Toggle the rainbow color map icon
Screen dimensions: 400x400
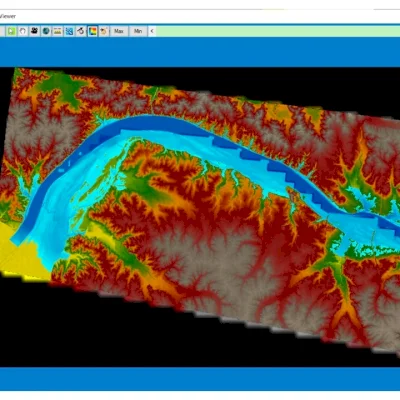[92, 31]
